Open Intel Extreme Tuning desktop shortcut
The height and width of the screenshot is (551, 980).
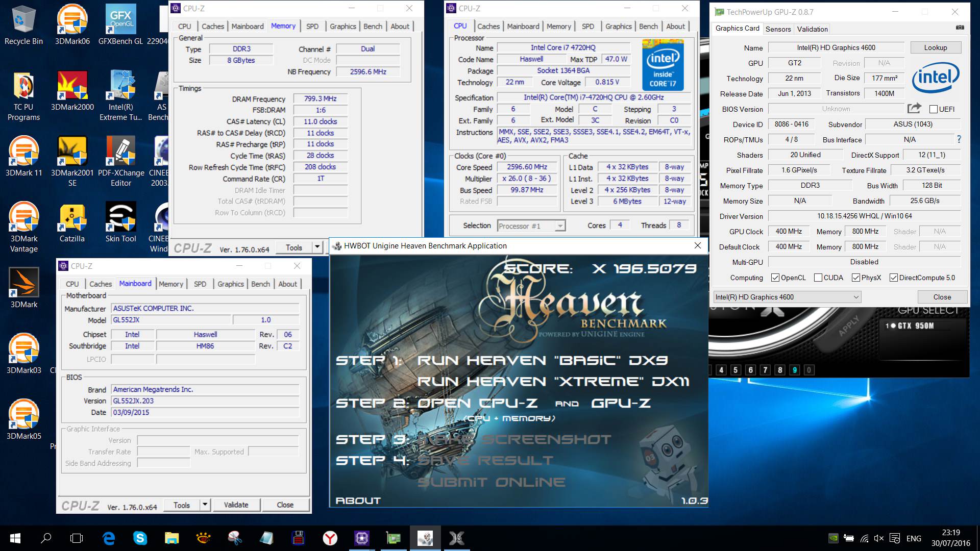coord(120,95)
